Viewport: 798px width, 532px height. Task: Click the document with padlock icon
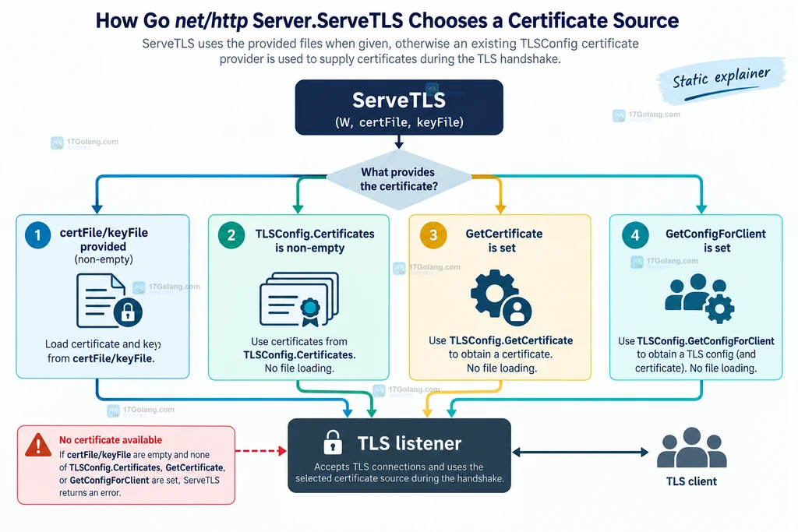click(109, 301)
